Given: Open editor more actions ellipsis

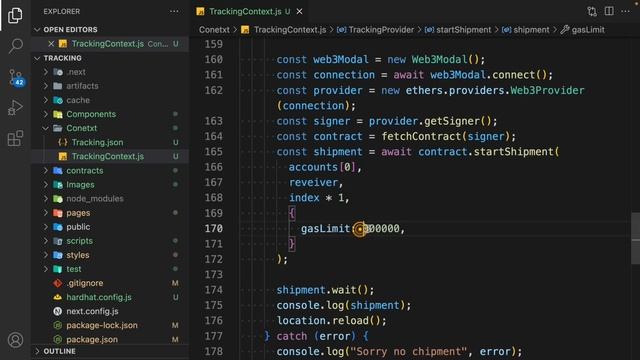Looking at the screenshot, I should [625, 11].
